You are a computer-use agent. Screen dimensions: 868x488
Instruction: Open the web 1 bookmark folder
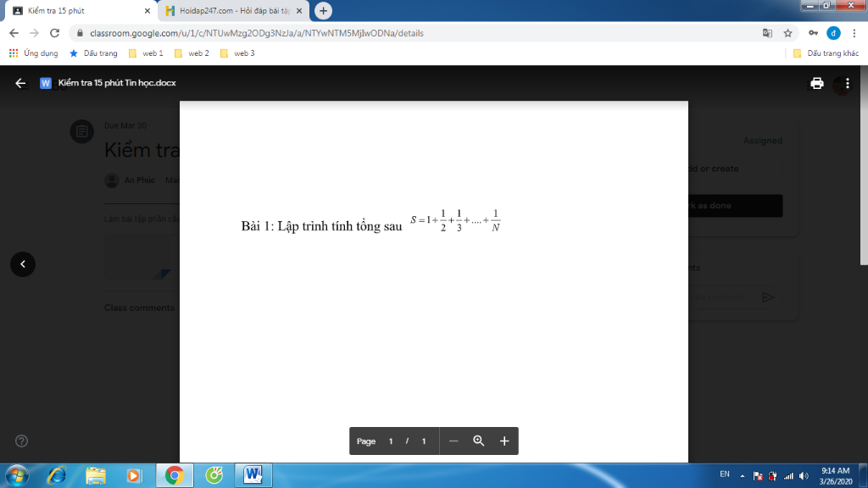146,53
